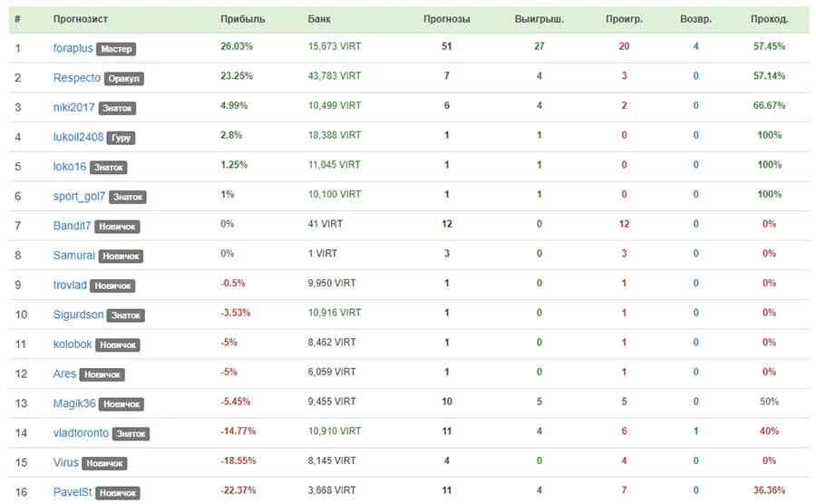Open Samurai's forecaster page

[x=74, y=256]
